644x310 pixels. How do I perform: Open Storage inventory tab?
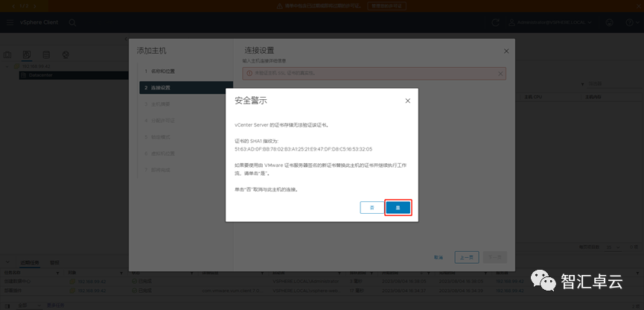(x=46, y=54)
